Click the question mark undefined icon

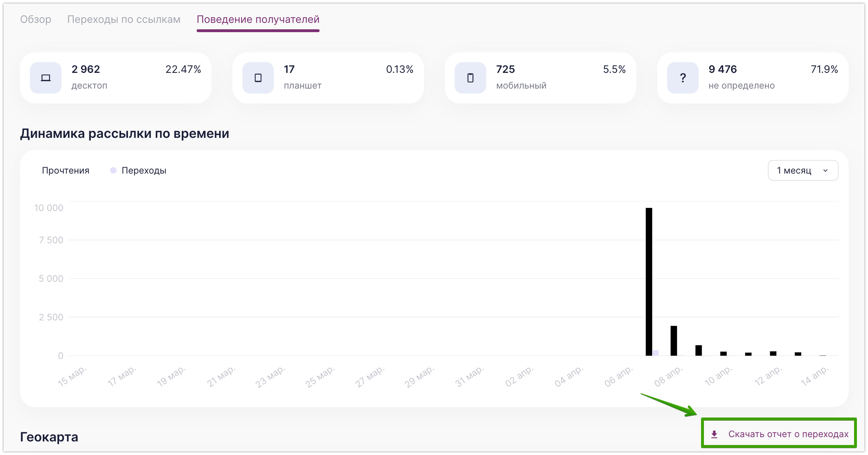(683, 78)
